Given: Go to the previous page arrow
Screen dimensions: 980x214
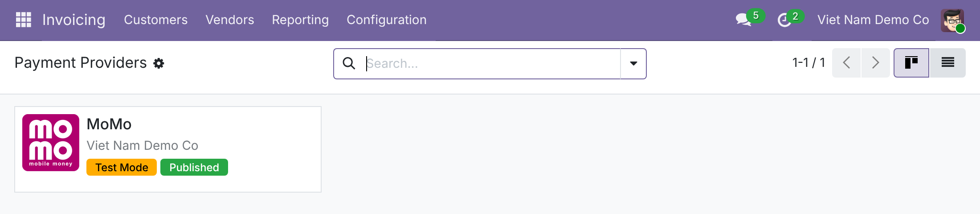Looking at the screenshot, I should 846,63.
